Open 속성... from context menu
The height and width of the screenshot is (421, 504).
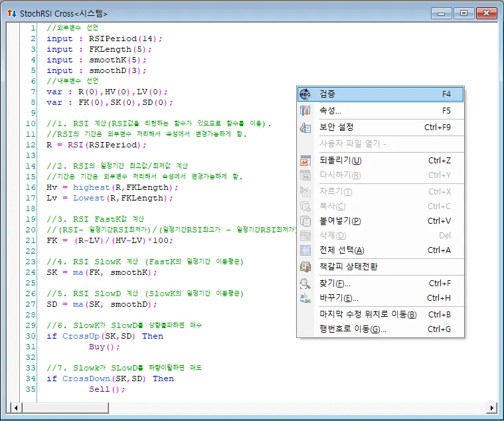pos(380,110)
